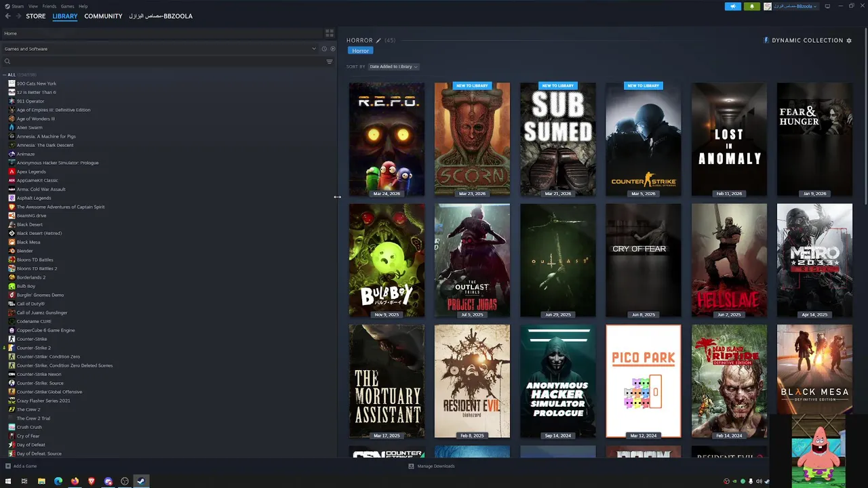Image resolution: width=868 pixels, height=488 pixels.
Task: Click the Add a Game plus icon
Action: click(x=8, y=466)
